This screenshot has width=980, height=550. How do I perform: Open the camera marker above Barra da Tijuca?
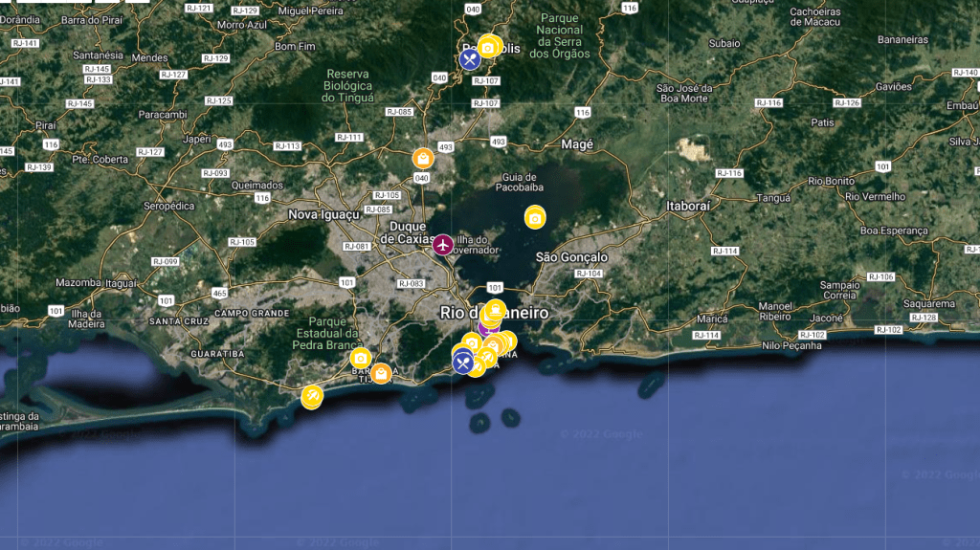(360, 358)
